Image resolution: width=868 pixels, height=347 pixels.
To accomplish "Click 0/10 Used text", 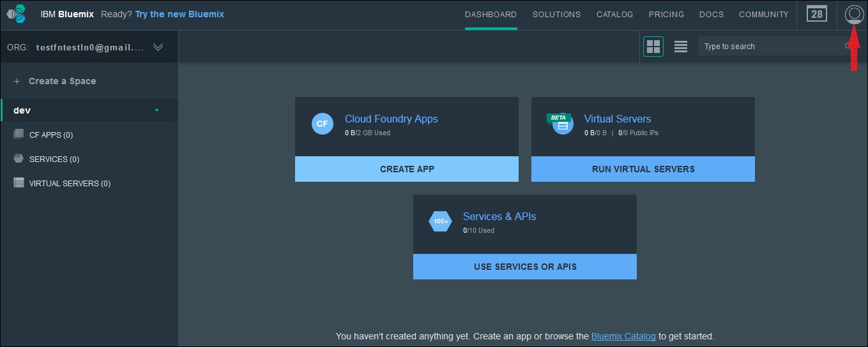I will pos(478,230).
